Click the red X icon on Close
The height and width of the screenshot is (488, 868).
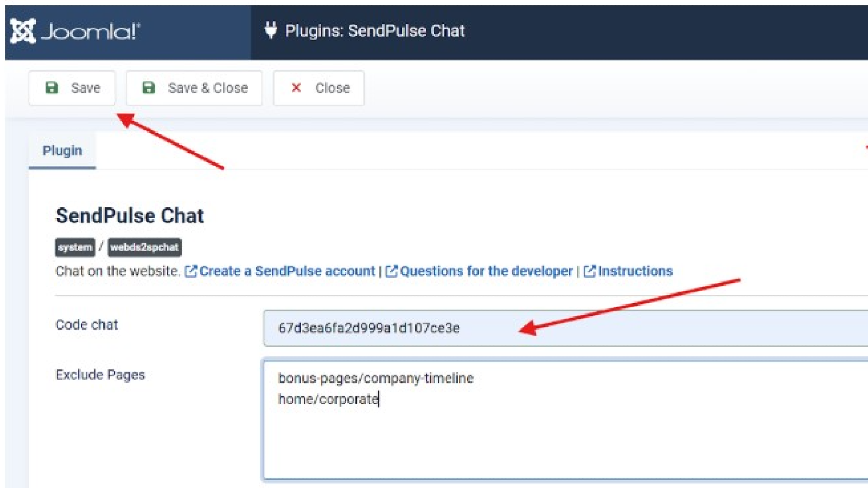296,88
